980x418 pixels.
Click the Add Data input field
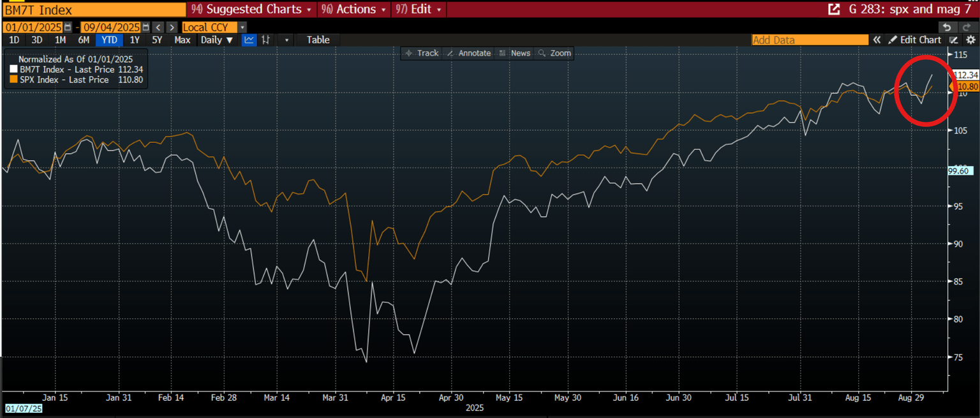(810, 40)
